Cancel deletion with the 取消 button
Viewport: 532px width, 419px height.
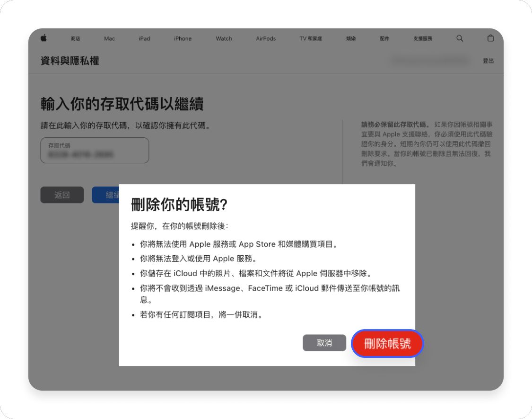(324, 343)
